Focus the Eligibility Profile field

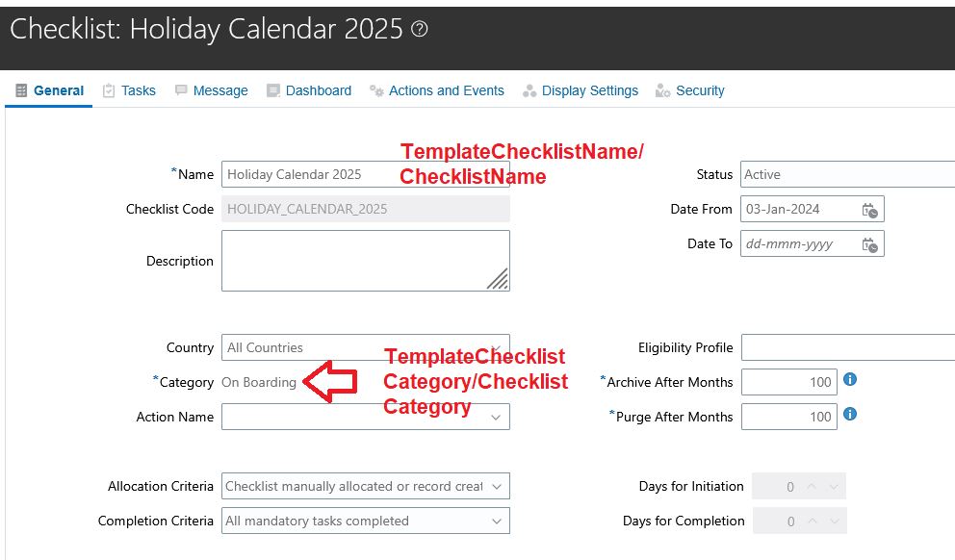point(847,348)
